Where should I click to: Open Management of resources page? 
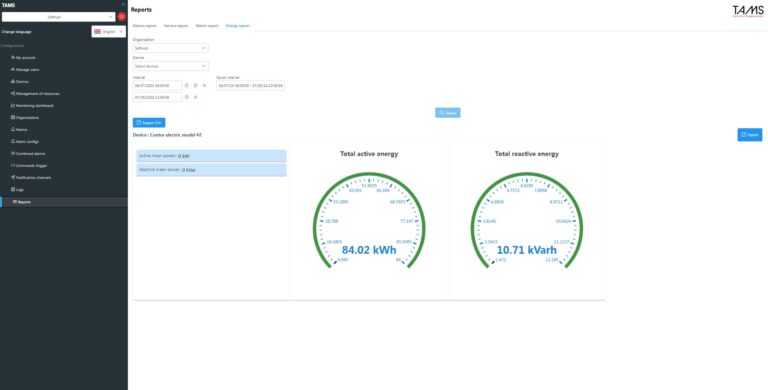click(x=38, y=94)
